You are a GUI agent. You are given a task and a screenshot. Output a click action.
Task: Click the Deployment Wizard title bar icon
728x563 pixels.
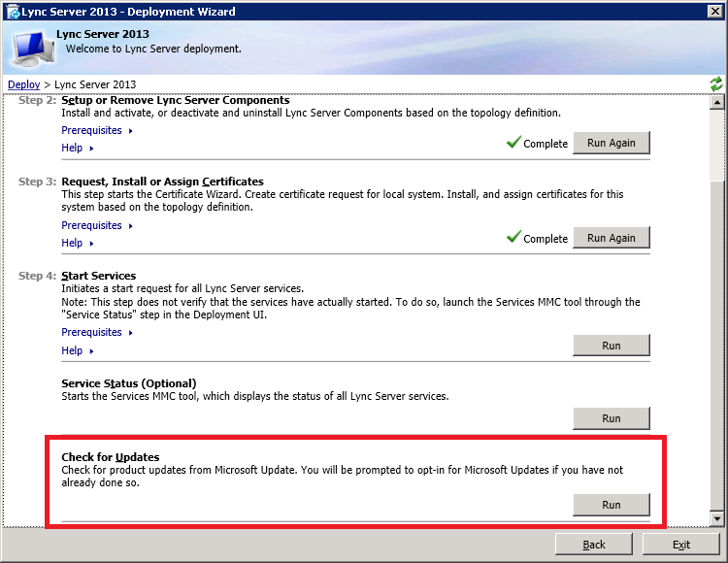14,12
